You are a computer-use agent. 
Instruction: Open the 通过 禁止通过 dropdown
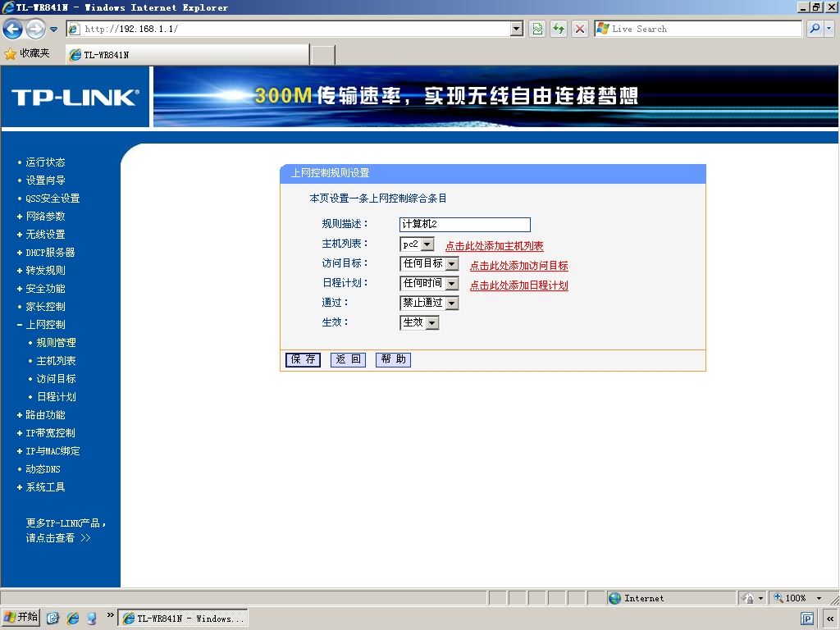429,304
